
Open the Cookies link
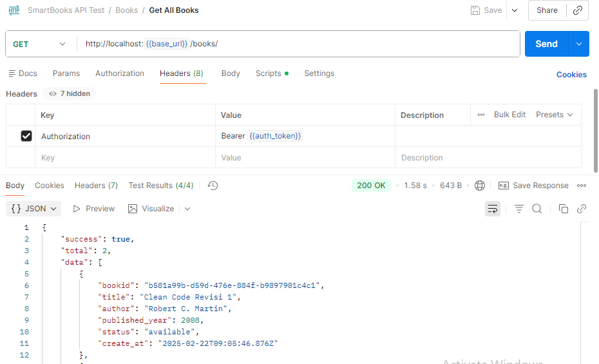(571, 75)
